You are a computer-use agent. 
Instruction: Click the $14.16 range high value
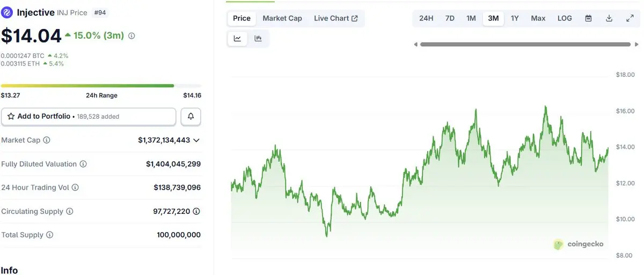click(192, 96)
